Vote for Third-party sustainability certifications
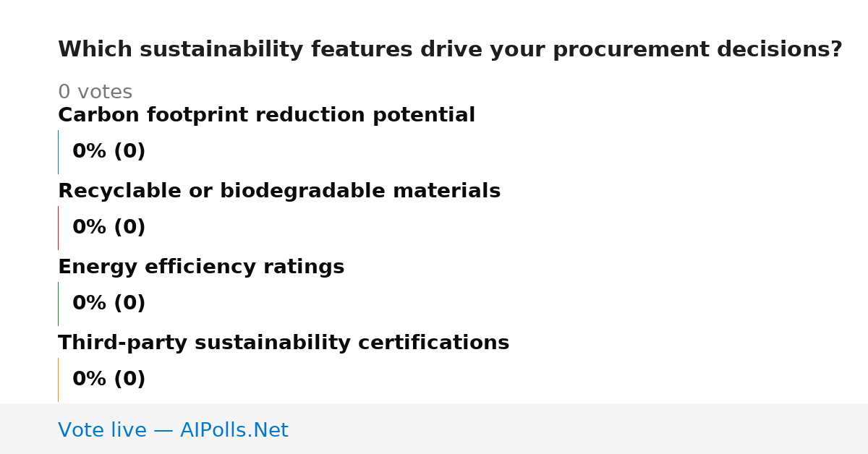 coord(284,343)
